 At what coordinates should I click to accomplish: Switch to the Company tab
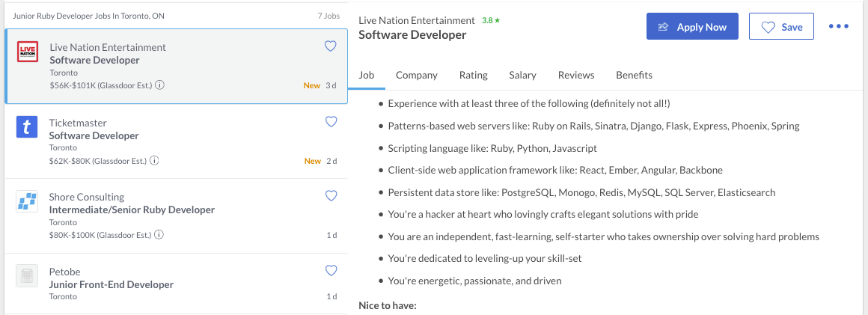(417, 75)
